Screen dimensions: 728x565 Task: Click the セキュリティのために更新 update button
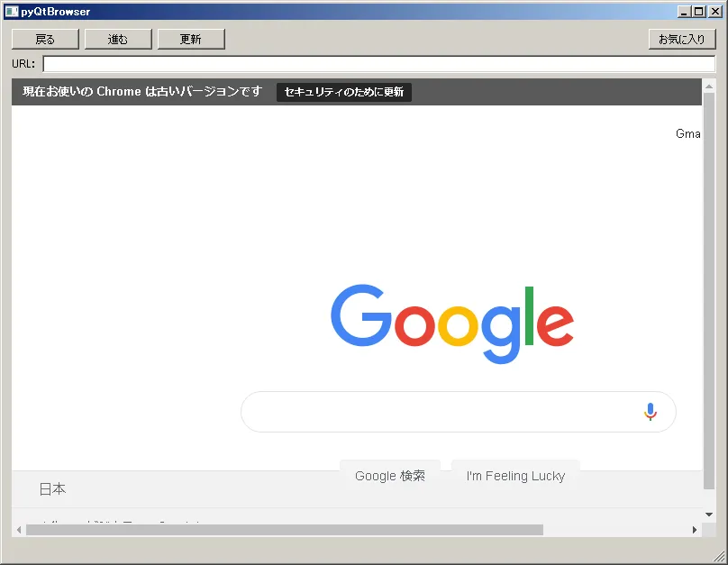[343, 92]
